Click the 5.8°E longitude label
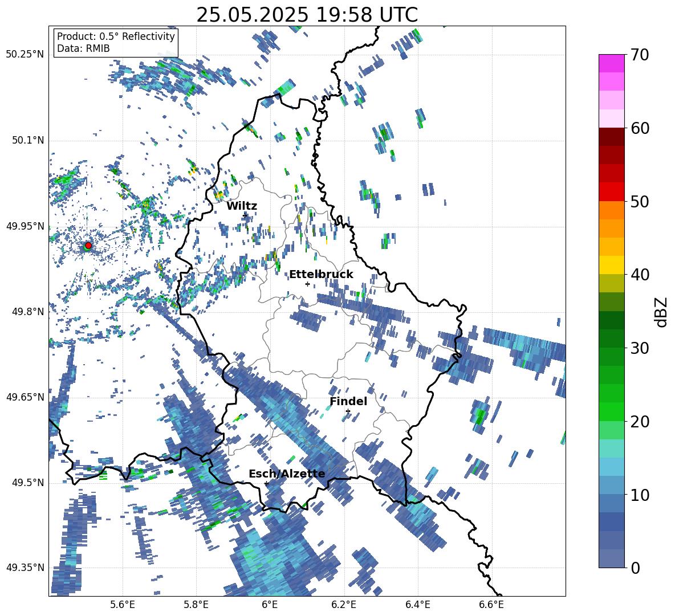675x616 pixels. (196, 605)
